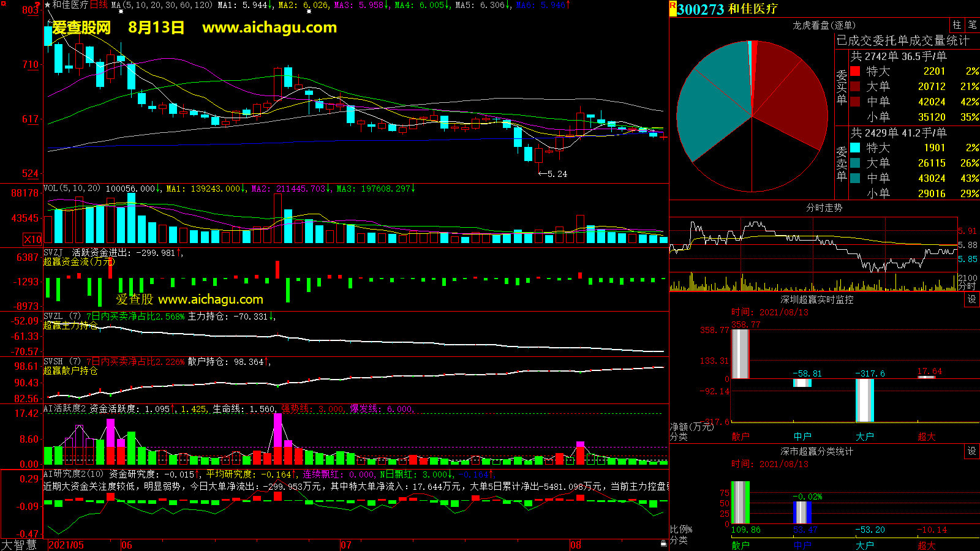
Task: Click the red question mark icon
Action: [x=37, y=6]
